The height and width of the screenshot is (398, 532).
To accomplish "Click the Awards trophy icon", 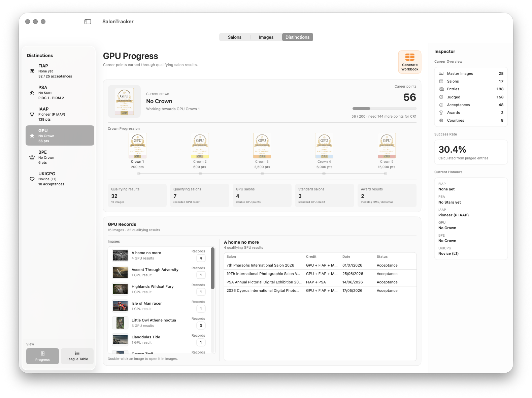I will pos(441,113).
